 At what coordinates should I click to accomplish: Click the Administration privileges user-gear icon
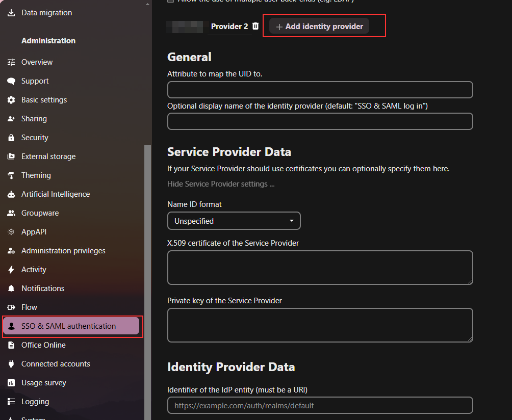point(11,251)
